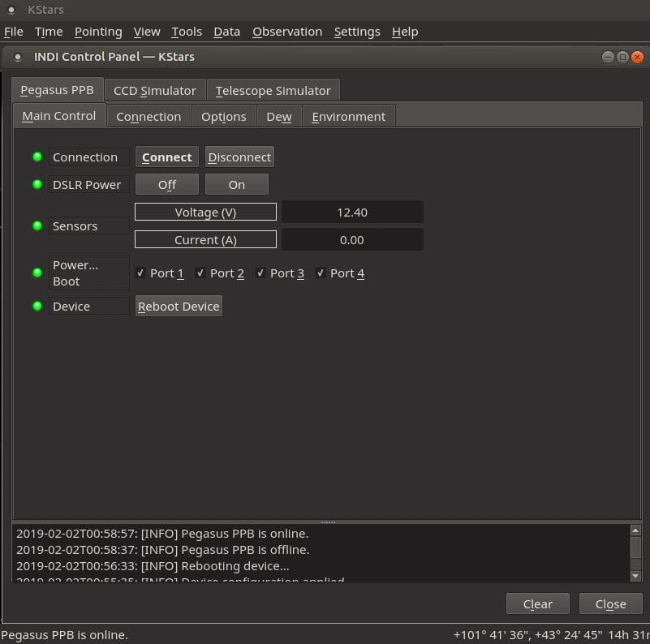Open the Settings menu
The height and width of the screenshot is (644, 650).
click(x=357, y=32)
